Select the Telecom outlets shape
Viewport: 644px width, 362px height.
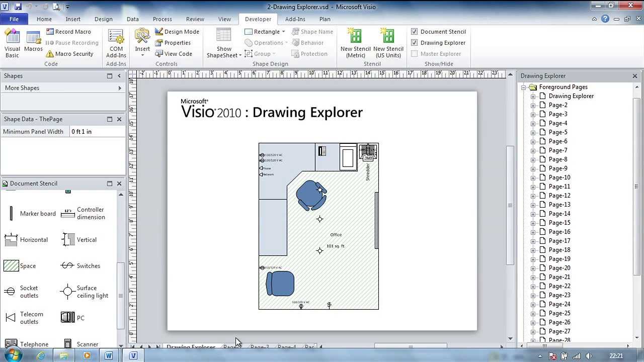pyautogui.click(x=24, y=318)
